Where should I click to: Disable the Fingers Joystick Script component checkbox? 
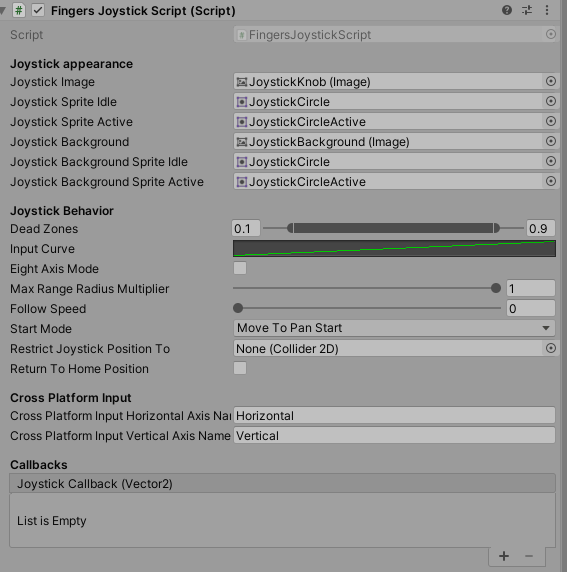coord(38,10)
